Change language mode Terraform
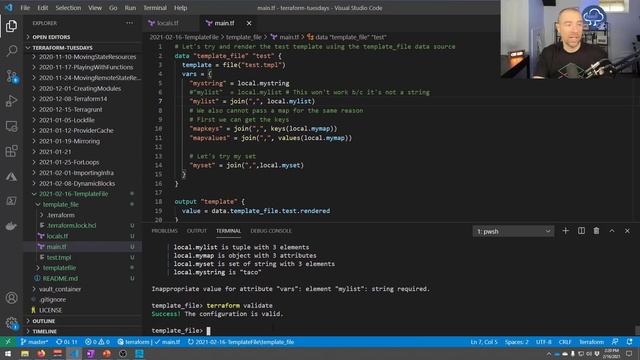The height and width of the screenshot is (360, 640). click(x=591, y=342)
